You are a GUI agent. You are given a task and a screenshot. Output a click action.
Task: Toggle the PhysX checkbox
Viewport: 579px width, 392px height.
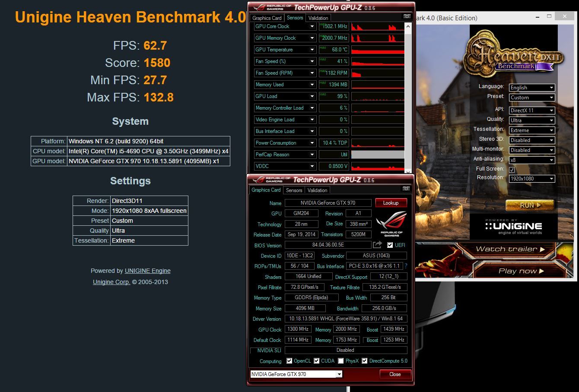click(341, 361)
